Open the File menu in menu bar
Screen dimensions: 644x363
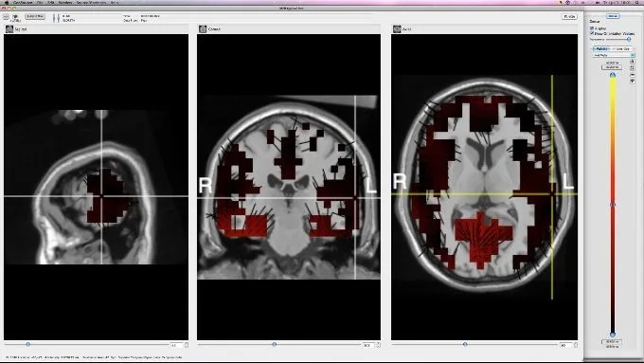40,3
